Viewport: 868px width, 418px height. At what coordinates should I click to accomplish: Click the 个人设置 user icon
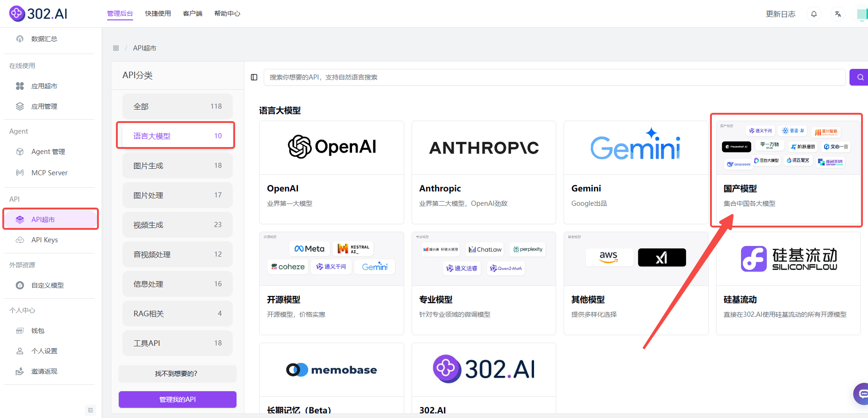[20, 351]
